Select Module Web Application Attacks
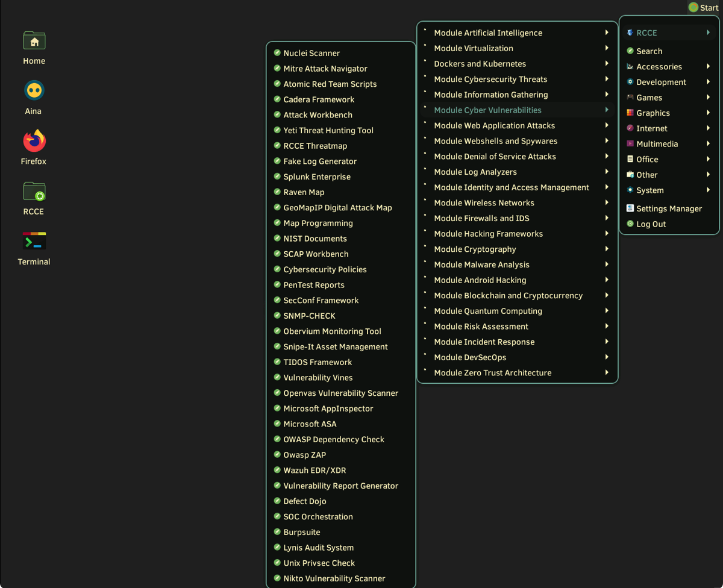 click(x=494, y=125)
